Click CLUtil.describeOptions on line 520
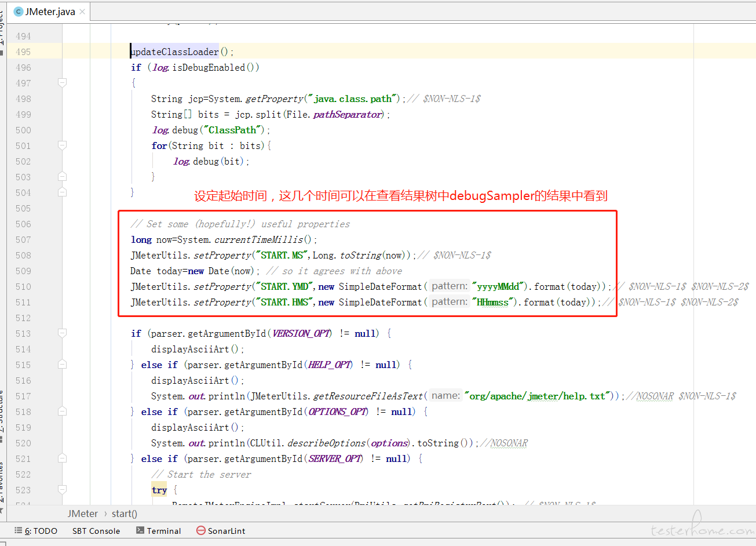Viewport: 756px width, 546px height. 307,443
